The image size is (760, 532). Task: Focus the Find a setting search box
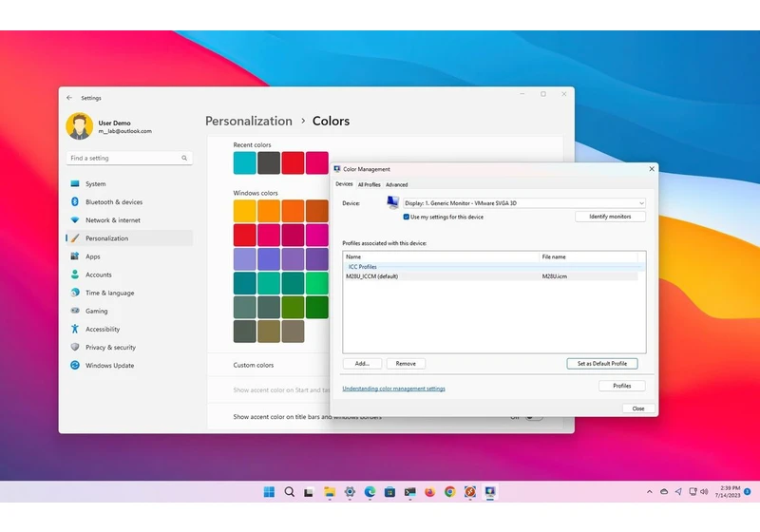point(129,158)
